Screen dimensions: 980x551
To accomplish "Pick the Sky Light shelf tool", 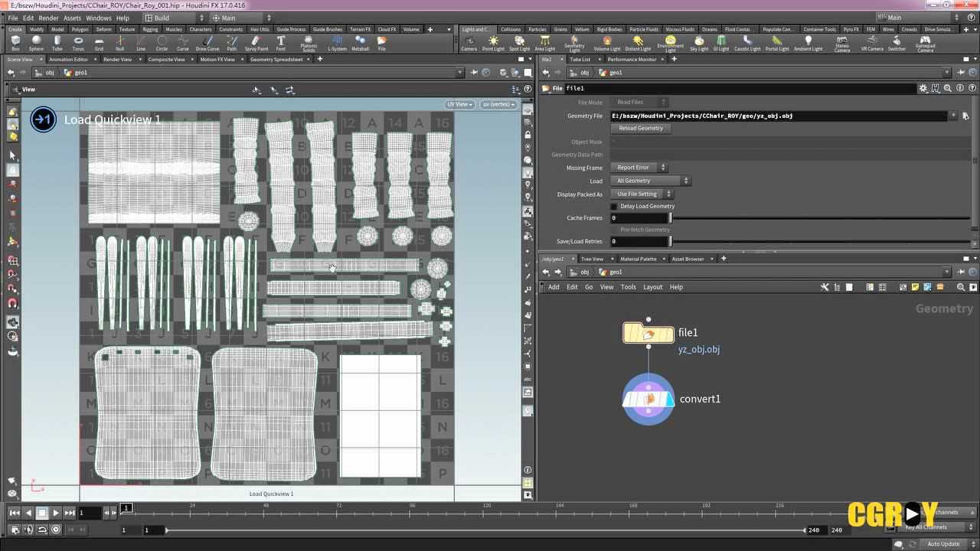I will [x=699, y=42].
